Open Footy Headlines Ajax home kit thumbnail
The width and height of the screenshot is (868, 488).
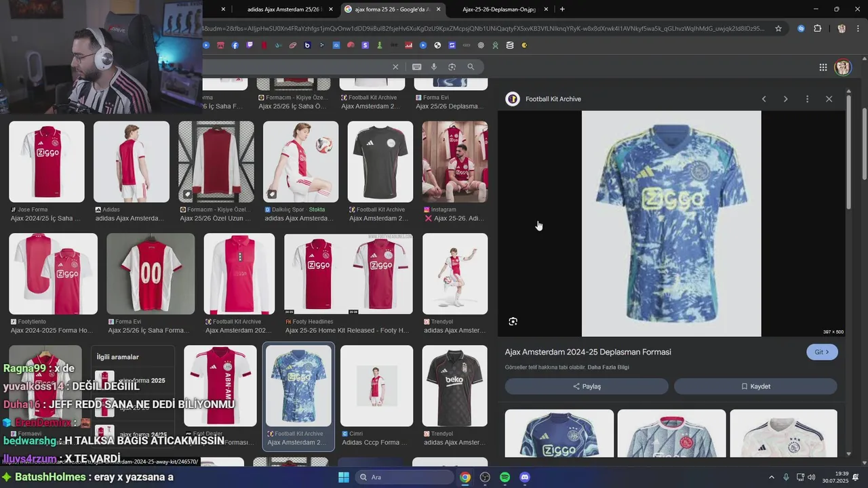[349, 274]
